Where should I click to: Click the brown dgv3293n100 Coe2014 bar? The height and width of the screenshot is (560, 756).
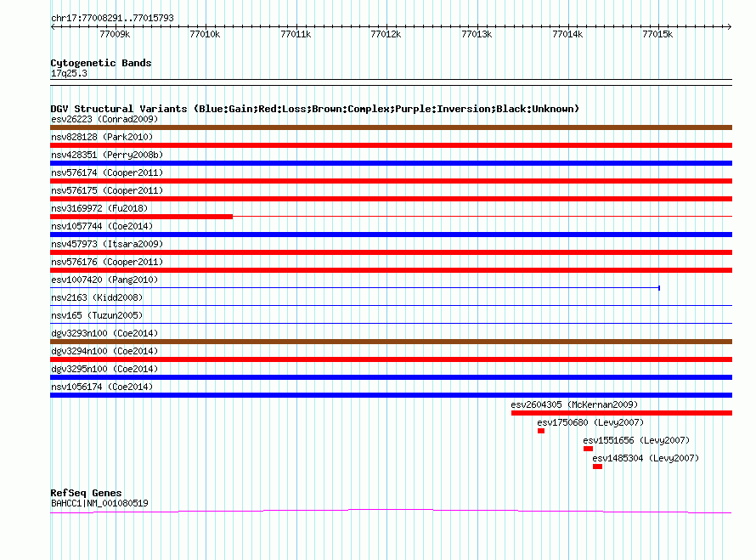[391, 342]
